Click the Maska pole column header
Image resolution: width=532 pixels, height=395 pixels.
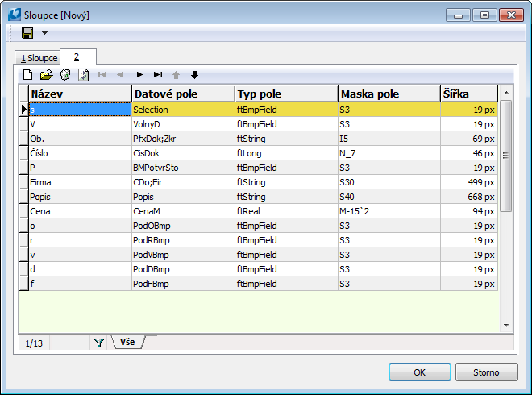tap(389, 94)
